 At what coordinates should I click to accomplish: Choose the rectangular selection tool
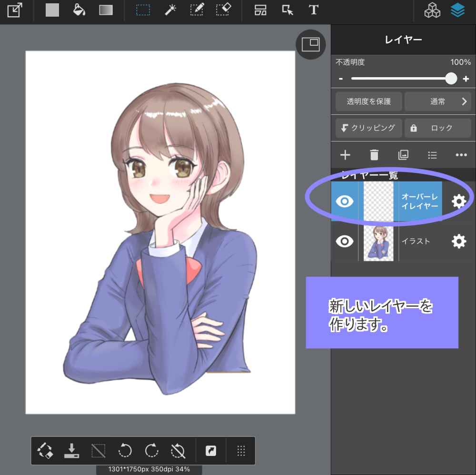point(143,10)
